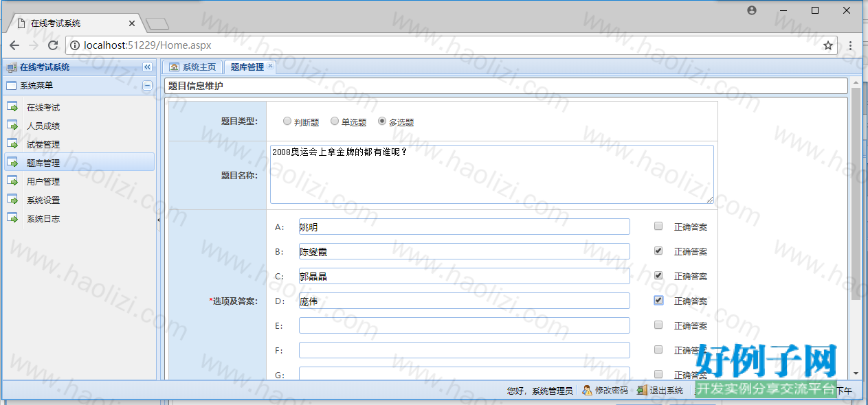Screen dimensions: 868x405
Task: Click the 人员成绩 sidebar icon
Action: coord(12,126)
